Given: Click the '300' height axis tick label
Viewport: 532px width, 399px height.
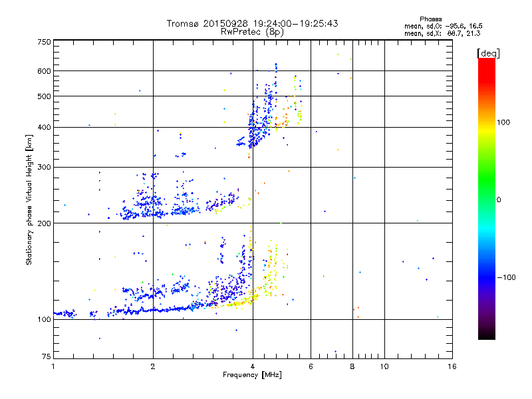Looking at the screenshot, I should tap(44, 168).
